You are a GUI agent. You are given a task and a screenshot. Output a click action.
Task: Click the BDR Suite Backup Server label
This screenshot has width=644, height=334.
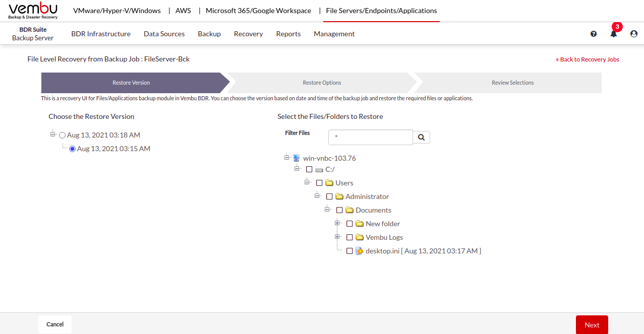point(33,34)
